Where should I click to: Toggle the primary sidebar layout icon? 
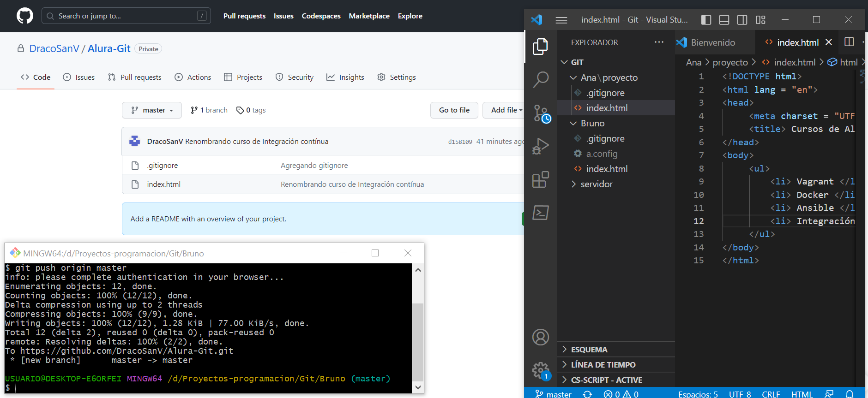click(706, 20)
